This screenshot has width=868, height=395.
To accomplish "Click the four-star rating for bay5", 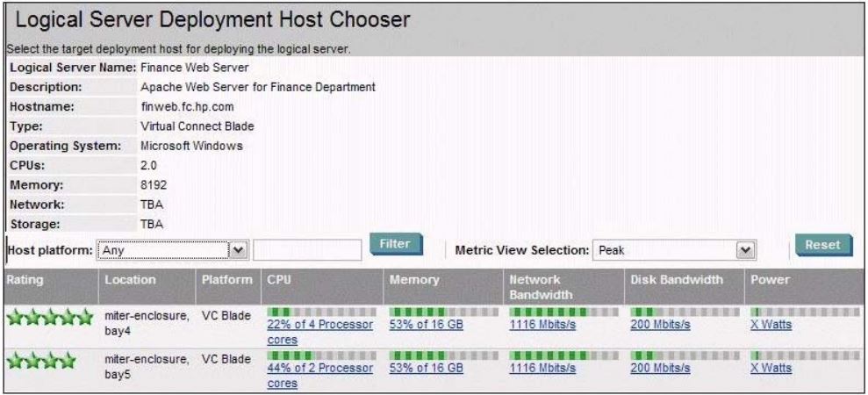I will pyautogui.click(x=41, y=361).
